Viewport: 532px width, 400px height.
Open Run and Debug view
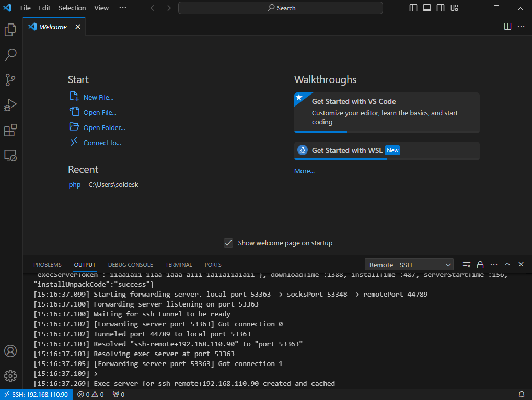tap(10, 105)
